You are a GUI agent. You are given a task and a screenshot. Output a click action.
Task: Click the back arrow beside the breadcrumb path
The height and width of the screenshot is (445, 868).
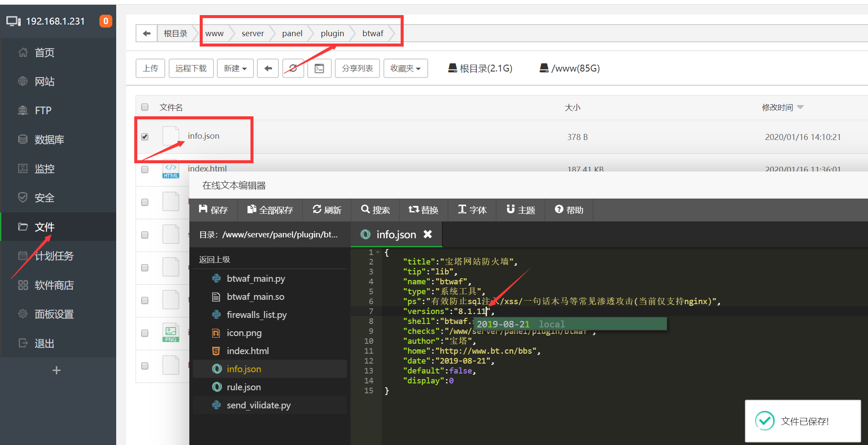[x=146, y=34]
